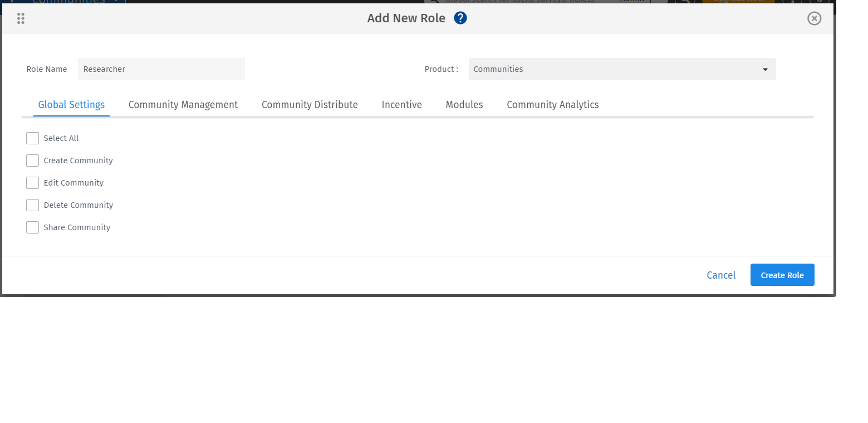
Task: Select the Incentive tab
Action: (402, 105)
